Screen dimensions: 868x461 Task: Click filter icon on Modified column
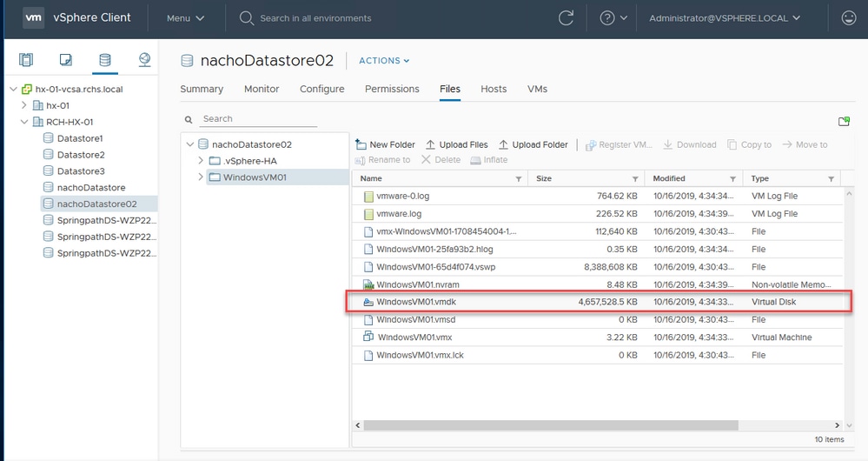733,179
